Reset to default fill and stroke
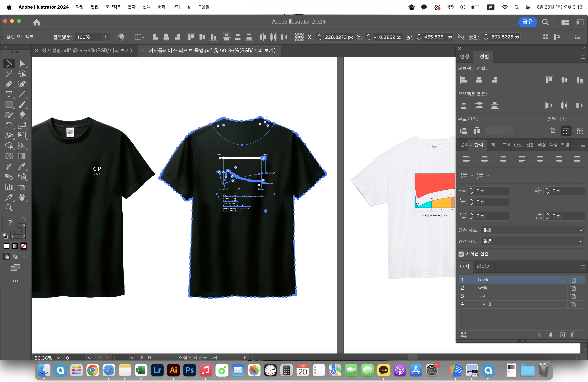The image size is (588, 382). [x=5, y=236]
